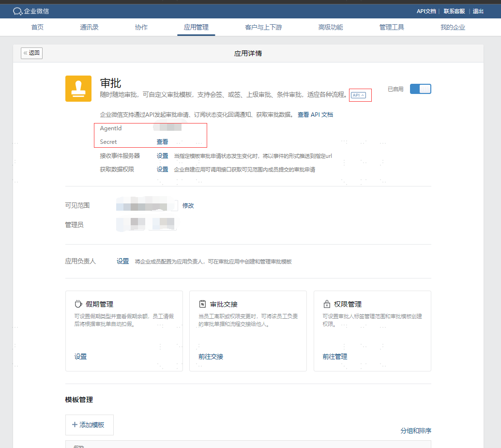This screenshot has height=448, width=501.
Task: Collapse the API details expander badge
Action: click(x=358, y=95)
